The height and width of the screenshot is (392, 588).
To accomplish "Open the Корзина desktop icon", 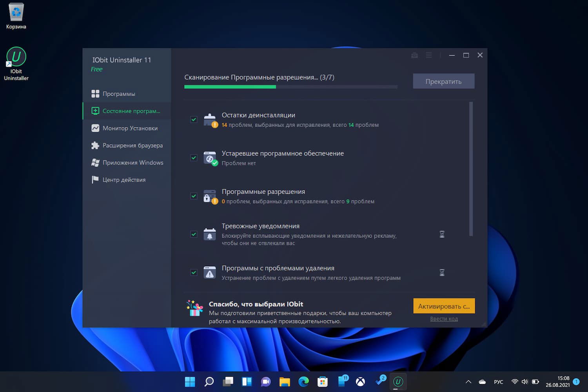I will point(16,16).
